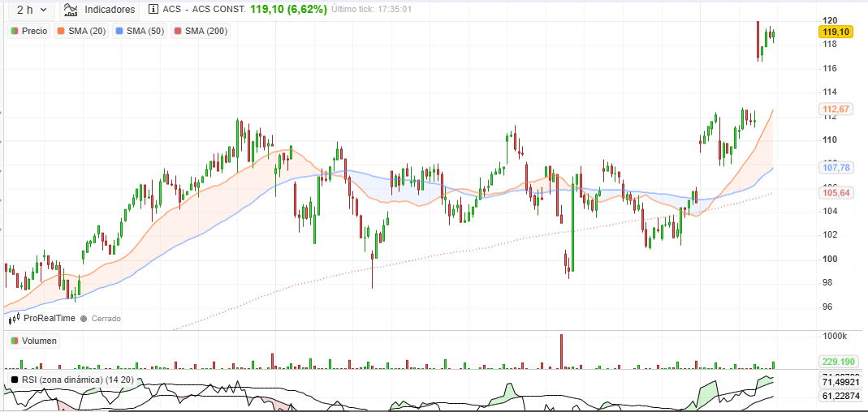This screenshot has height=412, width=868.
Task: Click the 1000k volume axis label
Action: point(835,337)
